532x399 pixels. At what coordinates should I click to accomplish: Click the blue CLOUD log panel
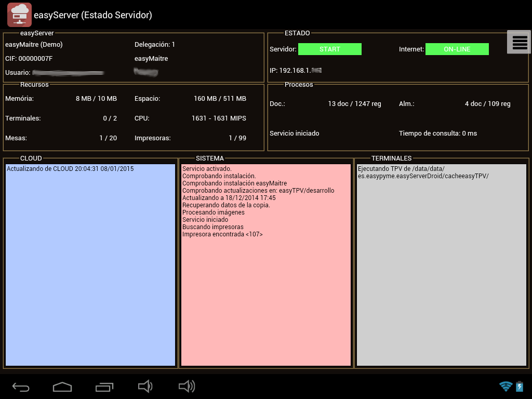click(x=90, y=265)
